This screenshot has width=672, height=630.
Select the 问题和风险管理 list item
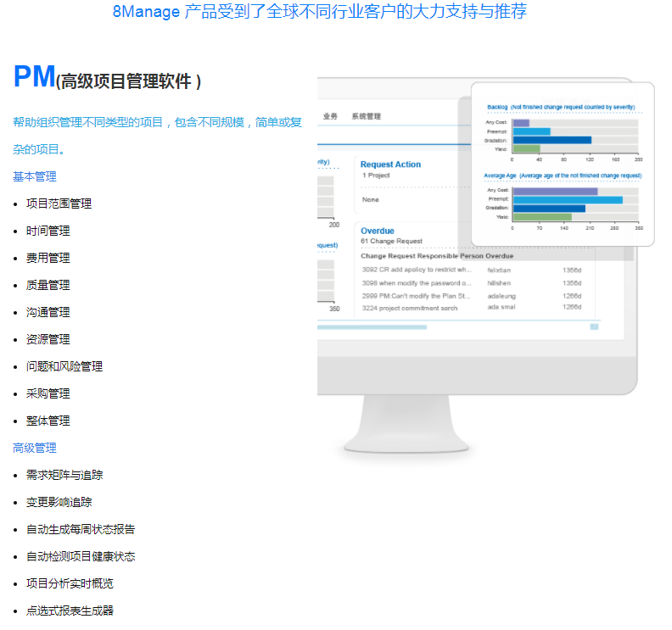point(64,366)
